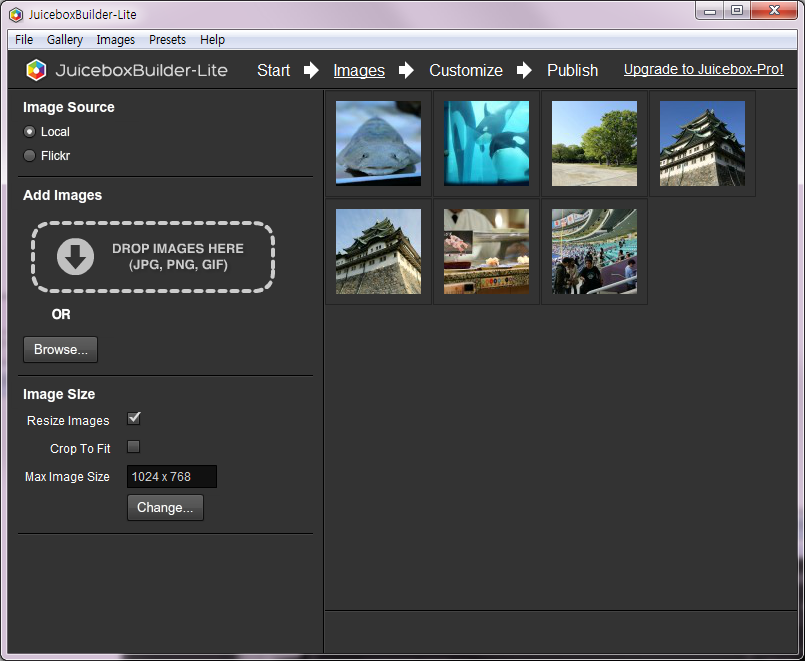Screen dimensions: 805x661
Task: Select the Local image source radio button
Action: click(30, 132)
